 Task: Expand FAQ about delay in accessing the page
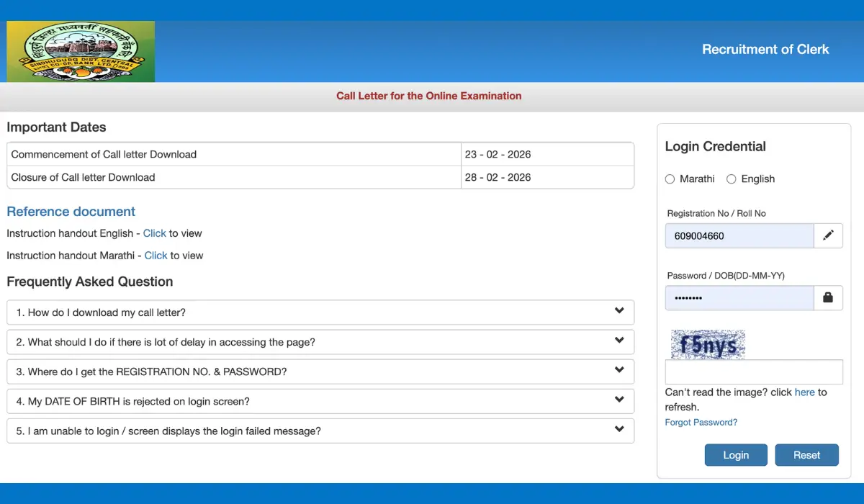320,342
